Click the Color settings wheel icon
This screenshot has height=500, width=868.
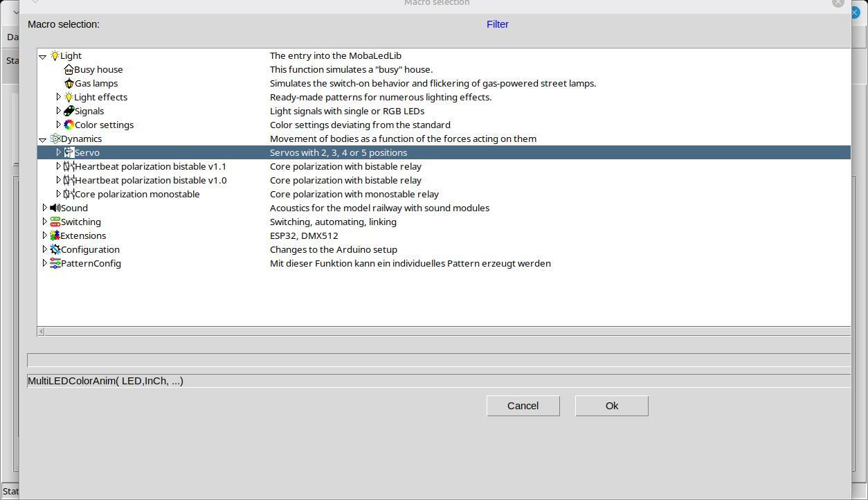69,125
